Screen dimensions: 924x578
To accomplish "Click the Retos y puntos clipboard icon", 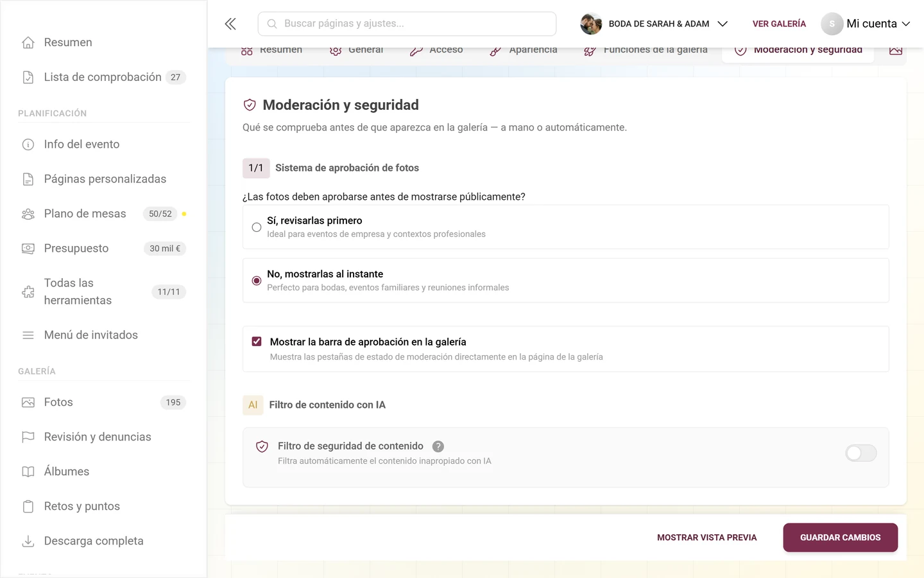I will pyautogui.click(x=28, y=507).
